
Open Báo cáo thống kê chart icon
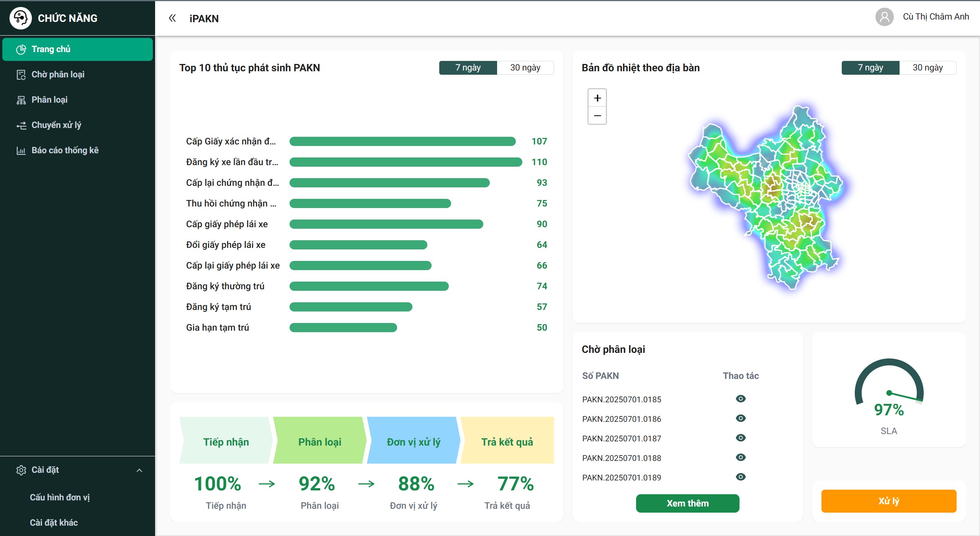point(21,151)
